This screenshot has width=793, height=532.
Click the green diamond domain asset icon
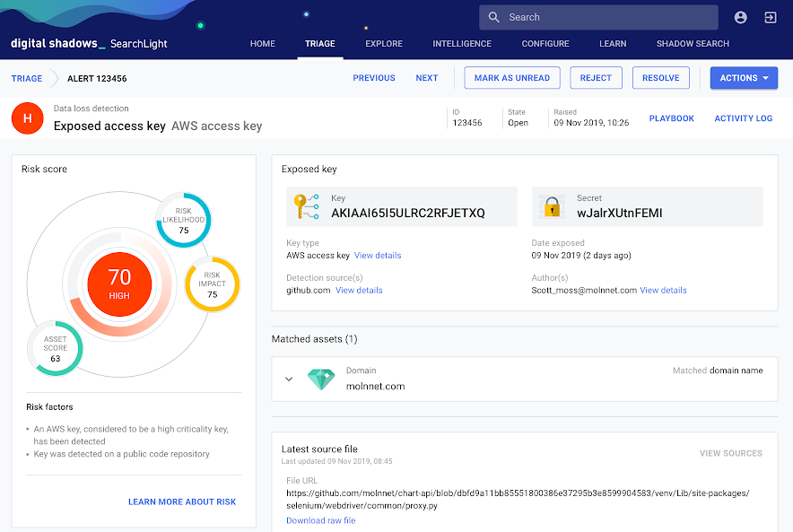(321, 379)
